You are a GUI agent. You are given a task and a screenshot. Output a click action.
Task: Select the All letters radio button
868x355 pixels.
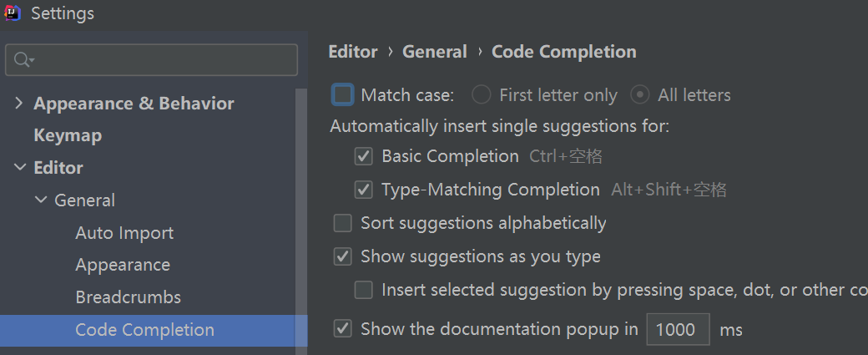coord(639,95)
